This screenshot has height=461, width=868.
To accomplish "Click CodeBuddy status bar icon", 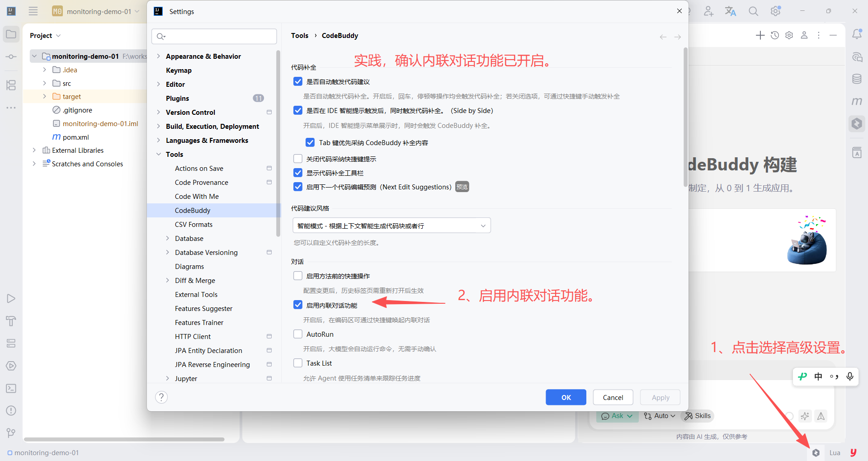I will 816,453.
